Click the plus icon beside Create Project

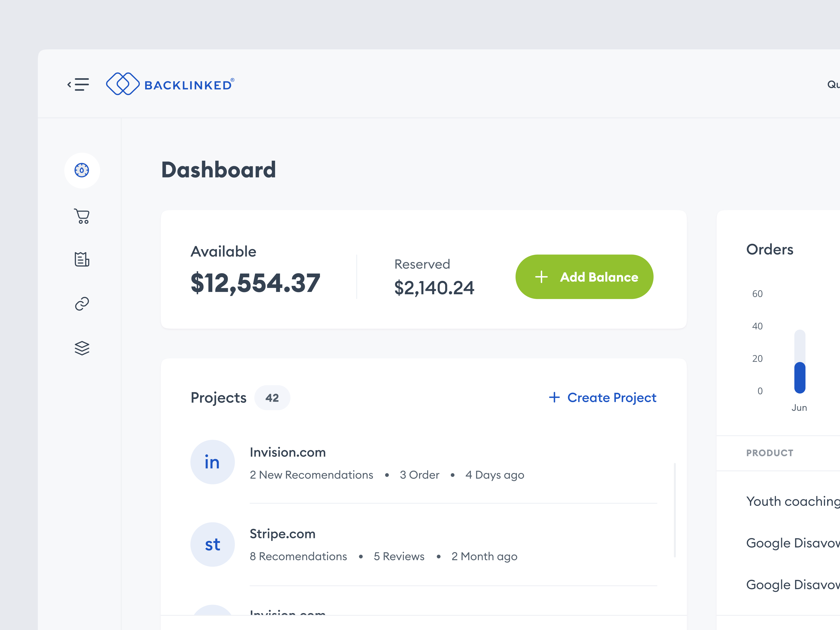tap(554, 398)
